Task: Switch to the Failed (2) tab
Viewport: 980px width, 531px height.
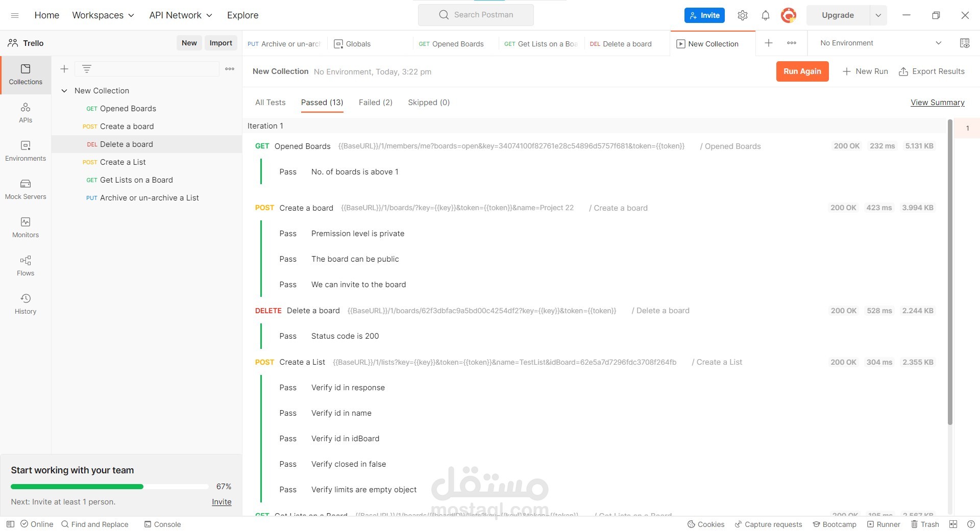Action: point(376,103)
